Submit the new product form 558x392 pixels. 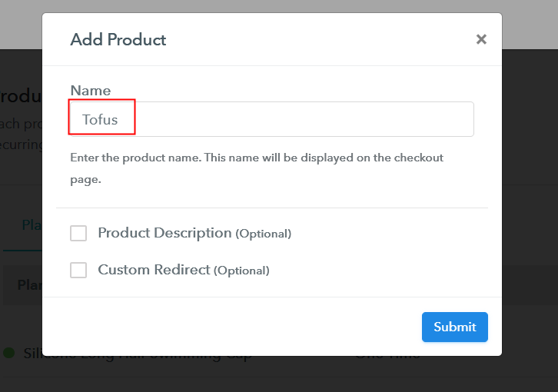point(454,327)
